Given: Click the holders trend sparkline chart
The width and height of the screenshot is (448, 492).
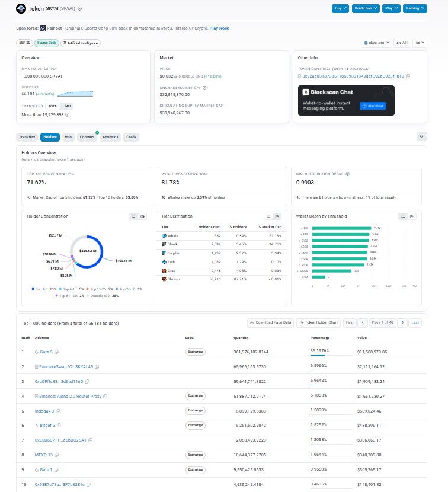Looking at the screenshot, I should pyautogui.click(x=75, y=94).
